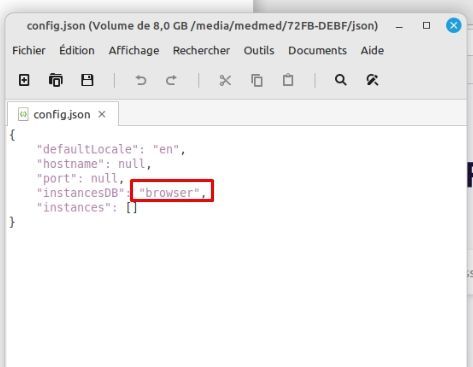Open the Outils menu
This screenshot has width=473, height=367.
(259, 50)
